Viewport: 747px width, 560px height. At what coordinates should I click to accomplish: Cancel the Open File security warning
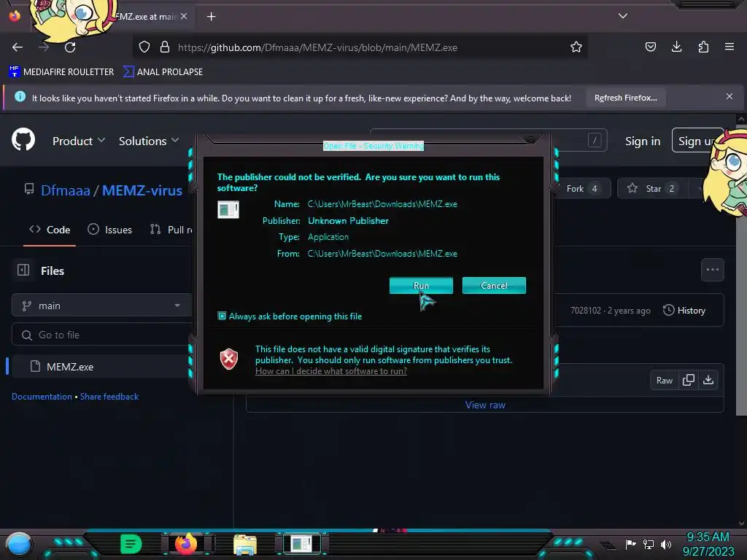click(494, 285)
